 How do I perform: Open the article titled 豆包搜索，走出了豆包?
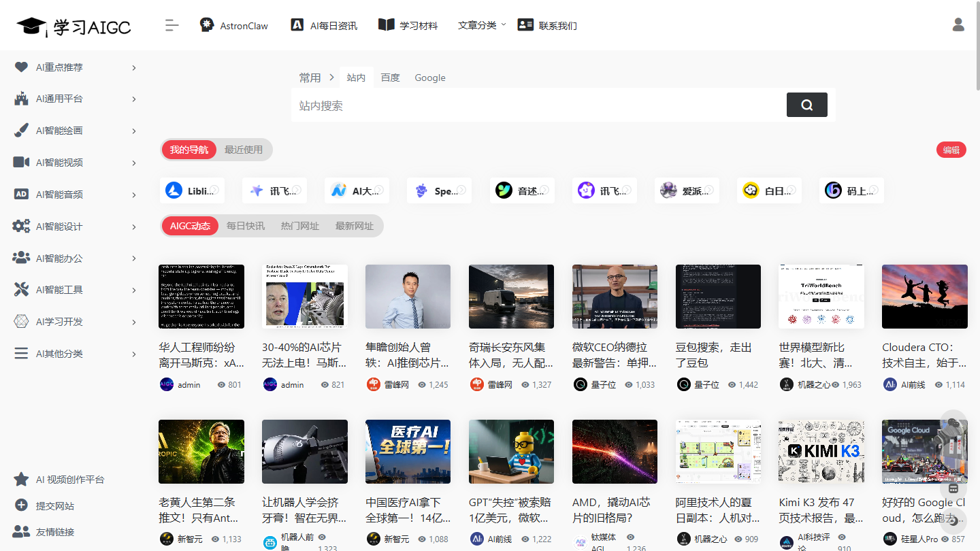pos(714,355)
